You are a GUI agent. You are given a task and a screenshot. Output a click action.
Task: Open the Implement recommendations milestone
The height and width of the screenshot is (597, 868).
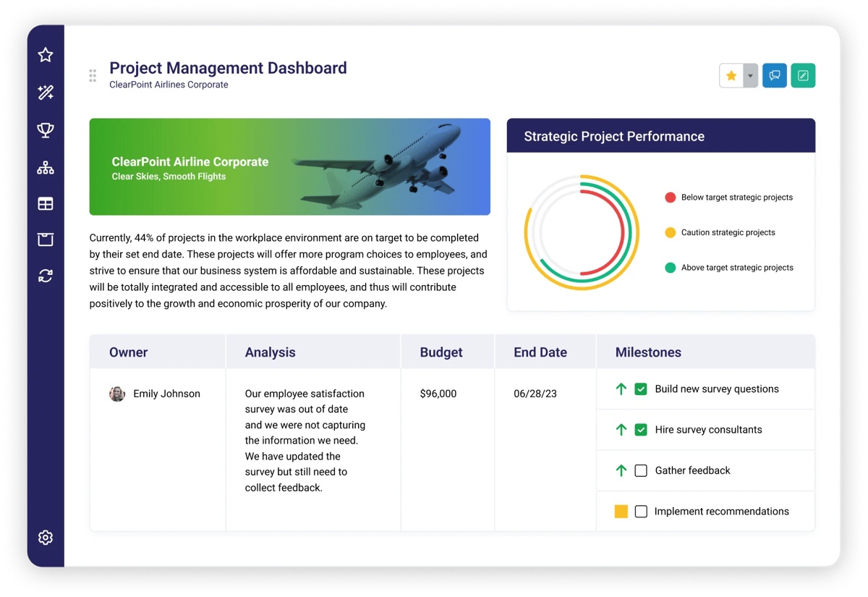722,512
